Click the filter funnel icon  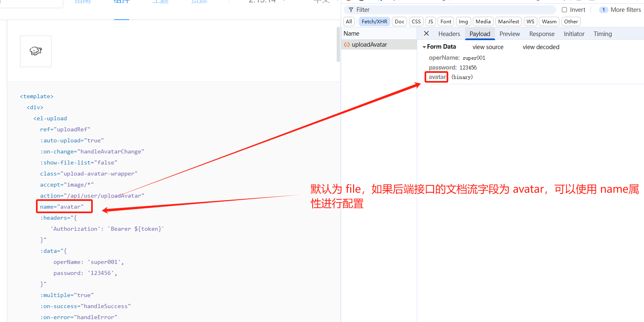pos(351,10)
